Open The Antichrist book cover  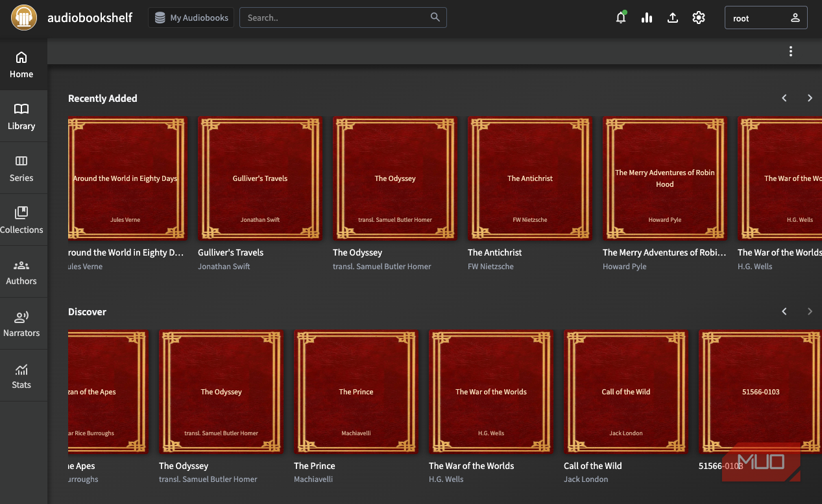[x=530, y=178]
